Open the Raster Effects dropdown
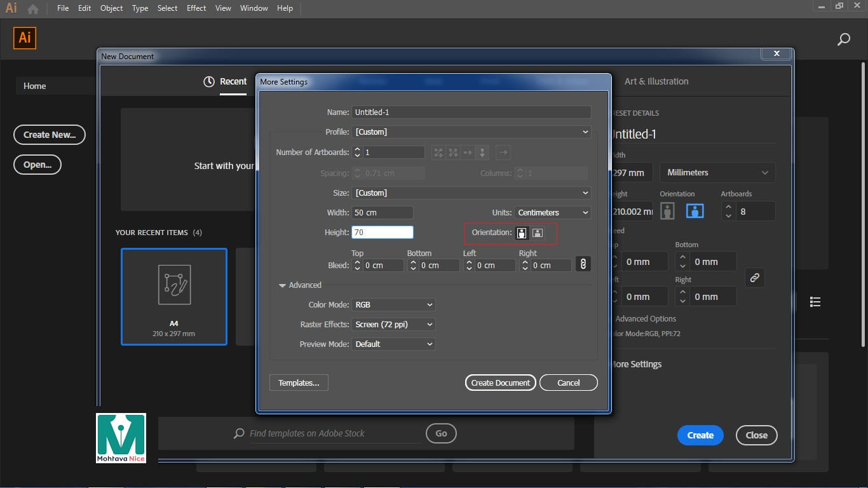The width and height of the screenshot is (868, 488). tap(393, 325)
